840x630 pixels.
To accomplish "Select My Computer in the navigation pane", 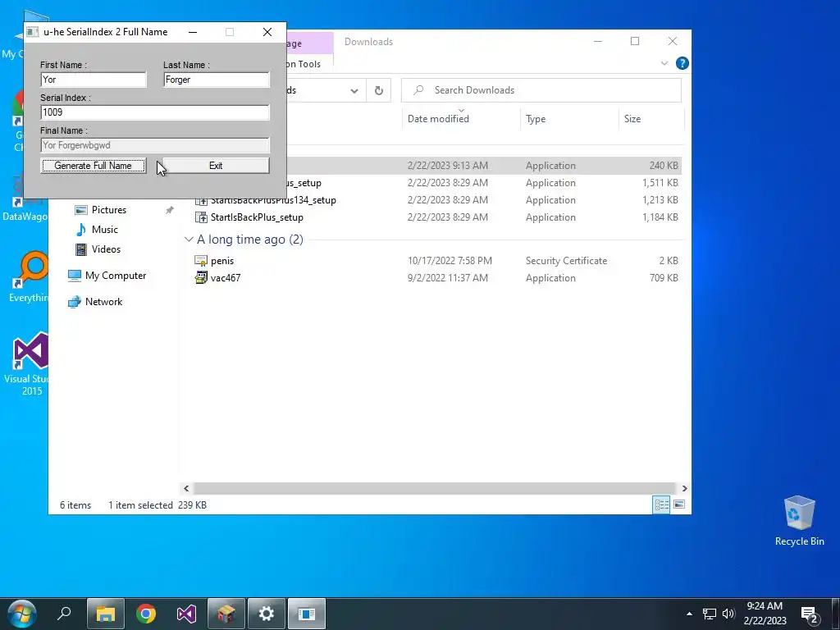I will [x=116, y=276].
